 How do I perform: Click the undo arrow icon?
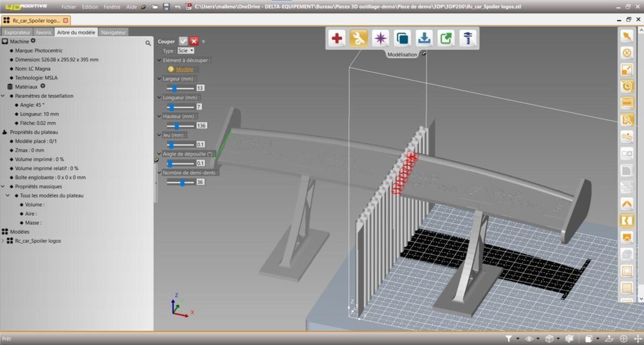[178, 7]
